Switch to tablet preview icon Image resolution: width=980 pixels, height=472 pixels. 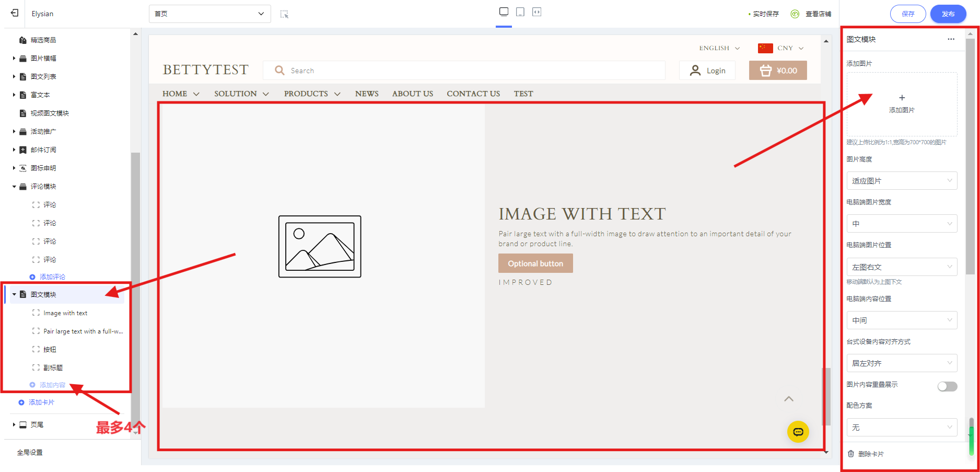[520, 12]
